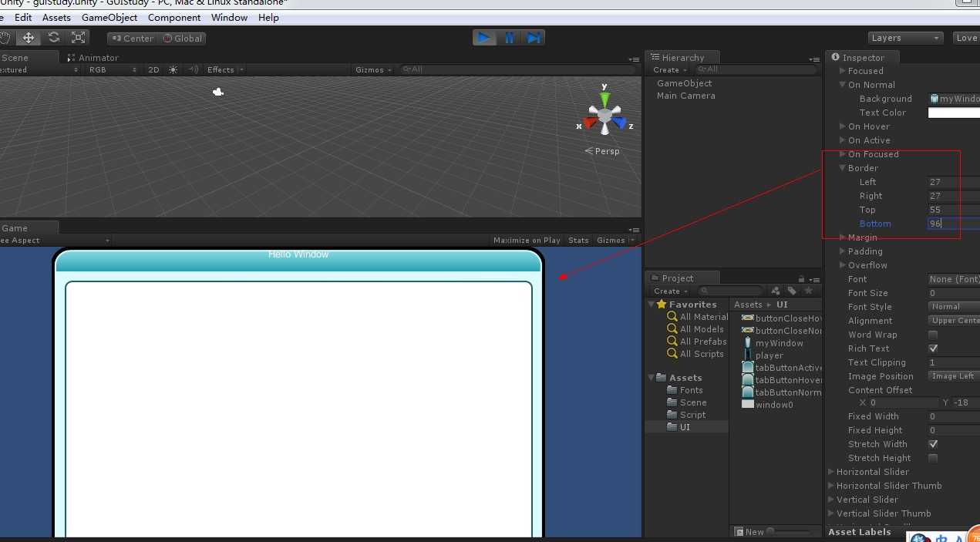
Task: Click Text Color swatch
Action: (954, 113)
